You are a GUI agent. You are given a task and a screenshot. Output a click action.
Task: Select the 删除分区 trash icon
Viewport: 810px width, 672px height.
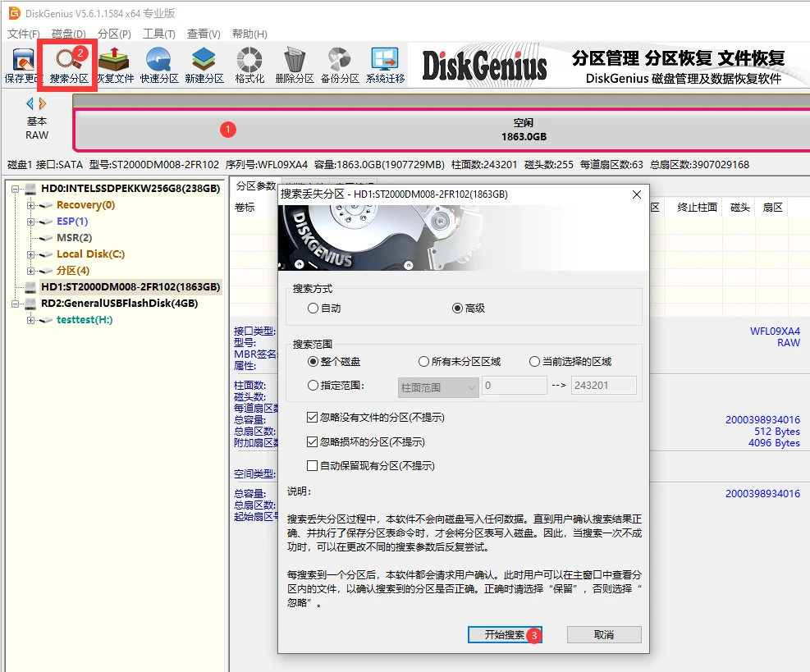tap(295, 66)
